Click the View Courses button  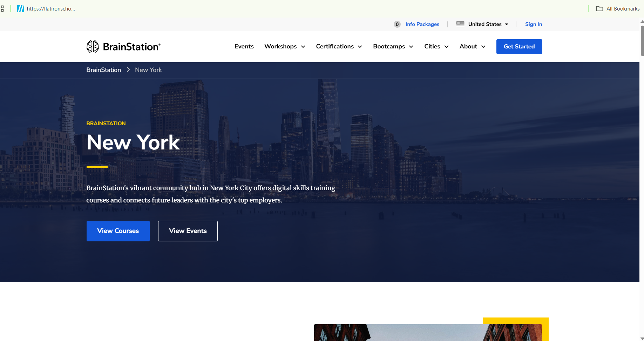pos(118,231)
